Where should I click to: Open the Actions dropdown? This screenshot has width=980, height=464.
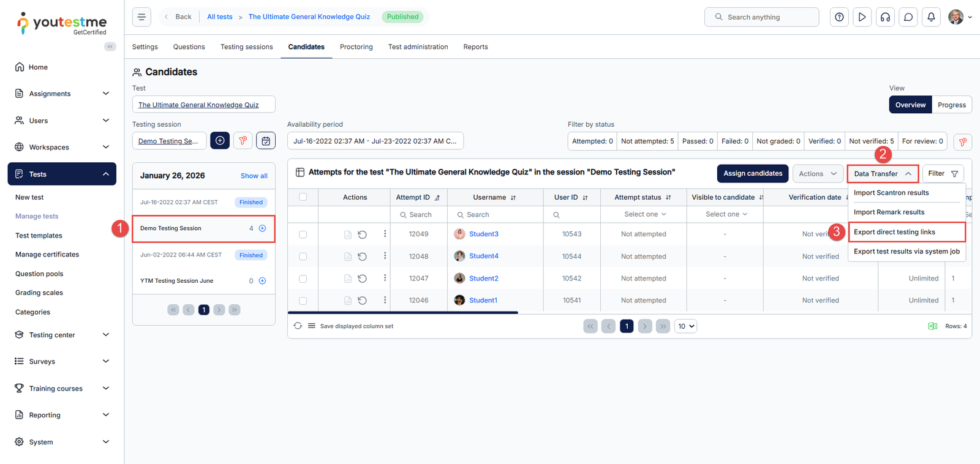[x=817, y=174]
